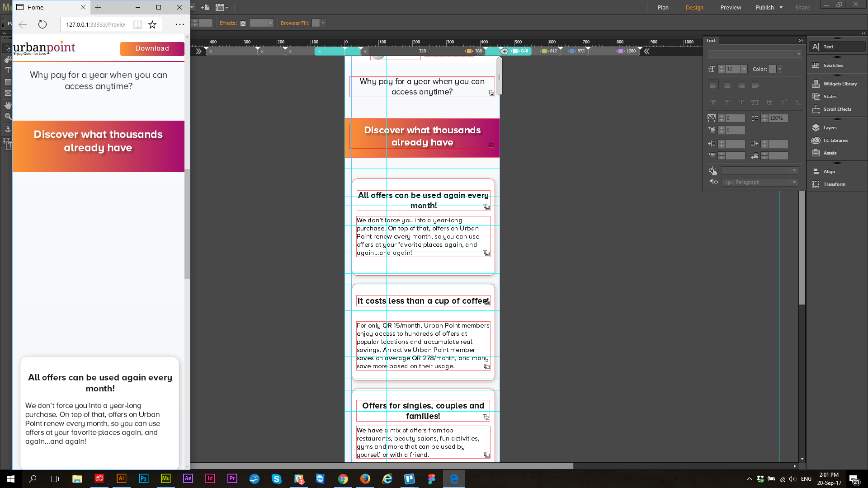Toggle justify paragraph button

pos(755,85)
